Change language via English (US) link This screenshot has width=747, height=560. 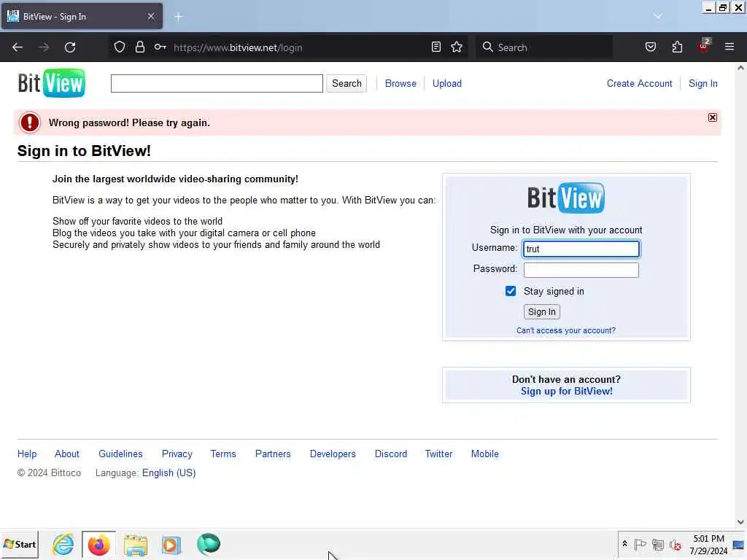[169, 472]
